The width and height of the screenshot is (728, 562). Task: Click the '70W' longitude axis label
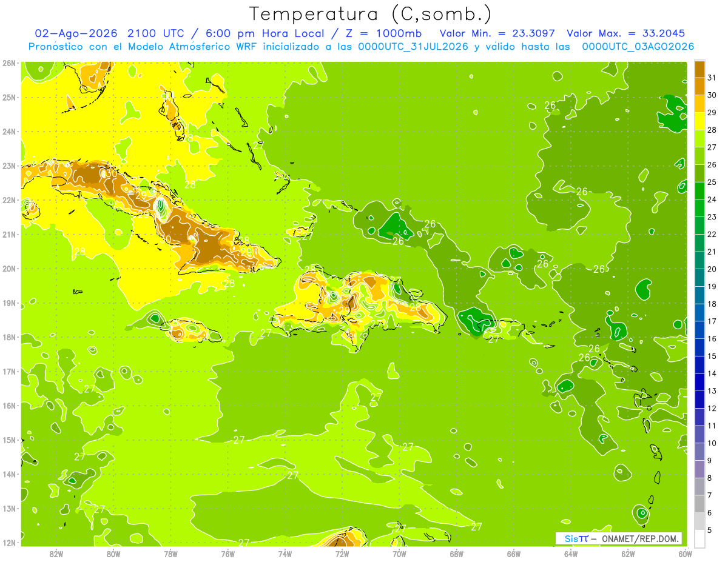(x=399, y=554)
